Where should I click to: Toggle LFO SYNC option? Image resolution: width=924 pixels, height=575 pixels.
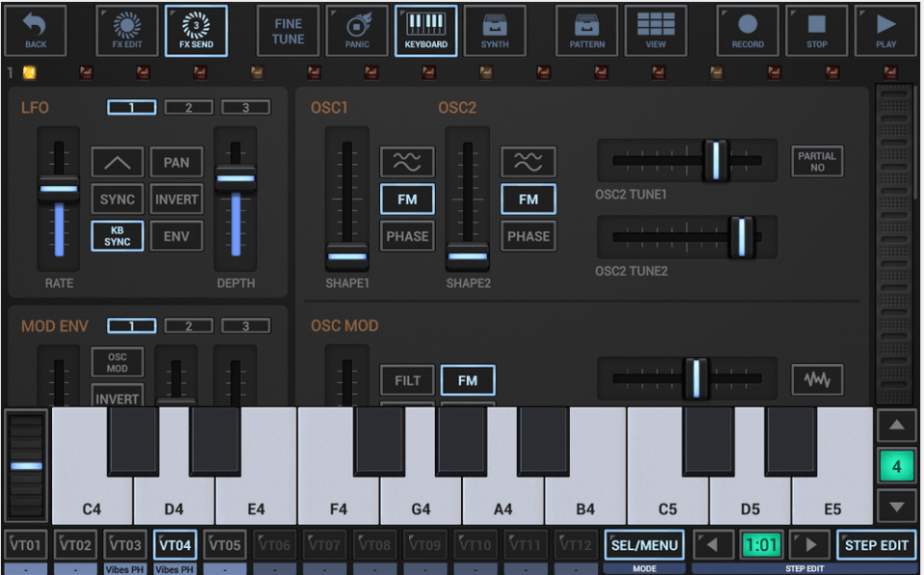[117, 199]
